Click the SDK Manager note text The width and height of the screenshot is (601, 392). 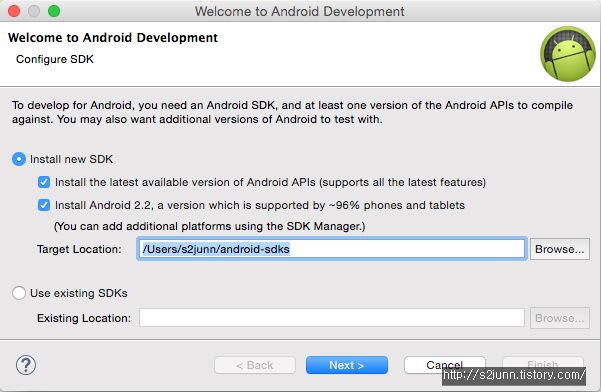(x=209, y=226)
